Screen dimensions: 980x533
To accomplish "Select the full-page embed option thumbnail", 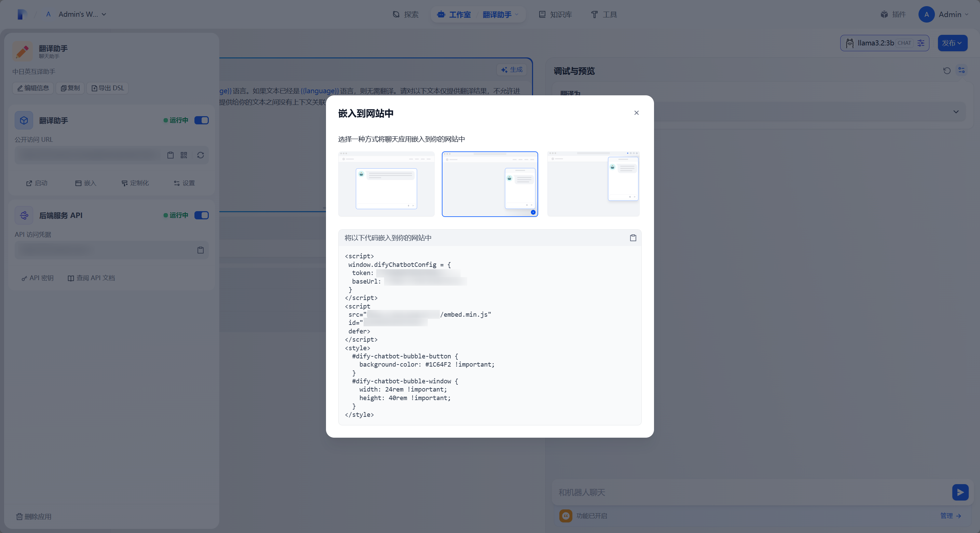I will [x=386, y=184].
